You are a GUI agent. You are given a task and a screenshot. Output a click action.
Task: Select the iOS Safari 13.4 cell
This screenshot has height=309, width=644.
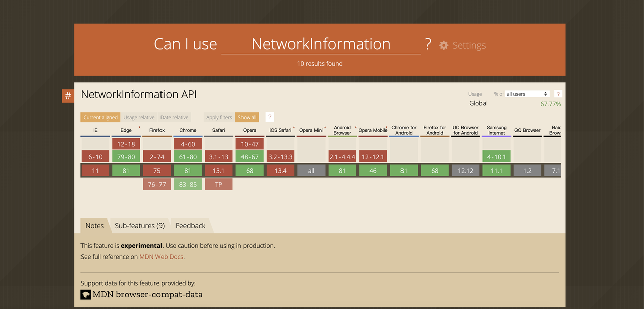pos(280,171)
